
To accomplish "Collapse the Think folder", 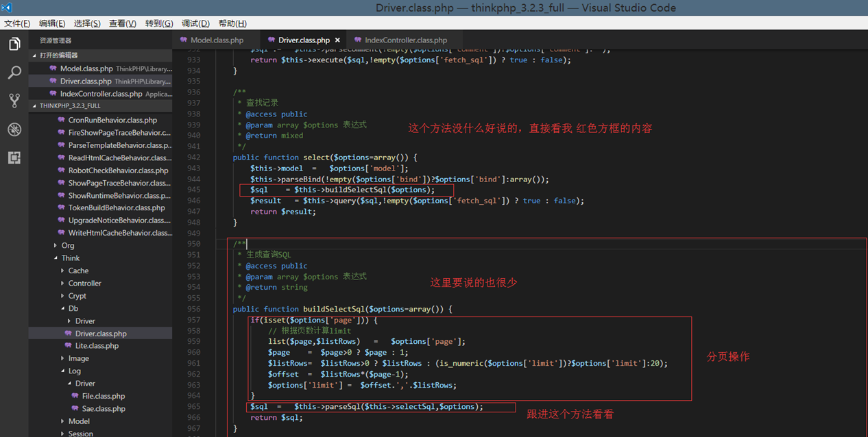I will [x=70, y=258].
